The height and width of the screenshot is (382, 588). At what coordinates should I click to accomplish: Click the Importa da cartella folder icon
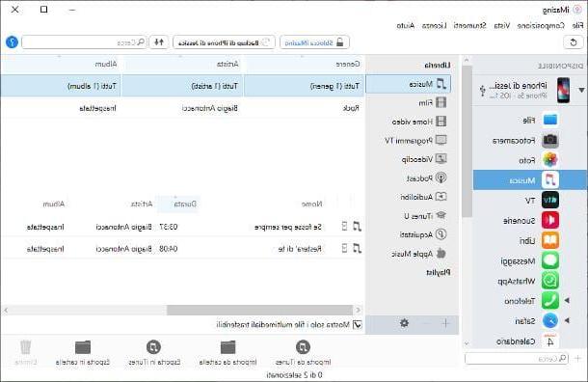(x=227, y=347)
